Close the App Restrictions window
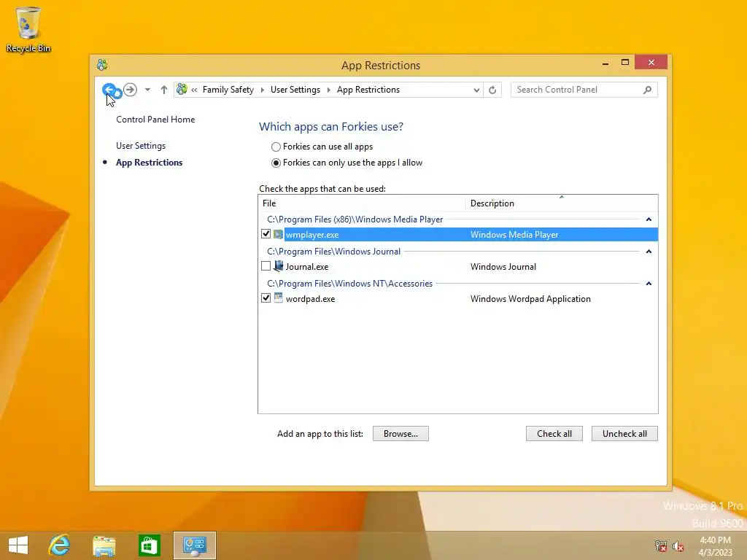Image resolution: width=747 pixels, height=560 pixels. pyautogui.click(x=651, y=63)
